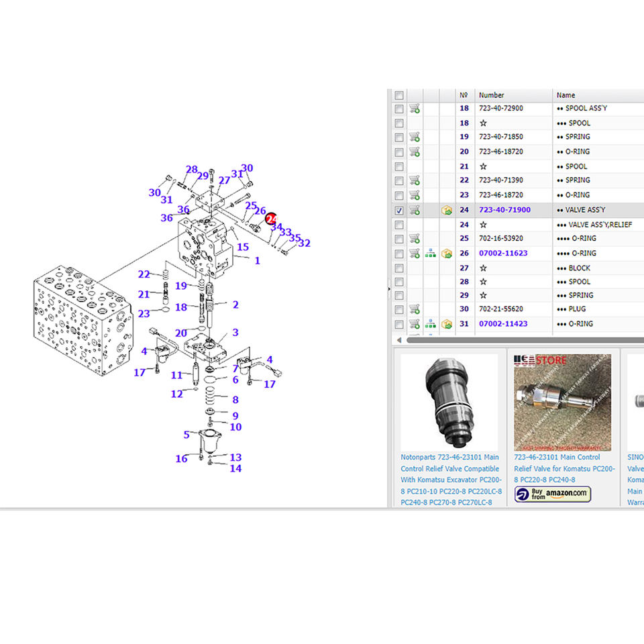Tick the checkbox for spring 723-40-71390
This screenshot has height=644, width=644.
[x=398, y=180]
